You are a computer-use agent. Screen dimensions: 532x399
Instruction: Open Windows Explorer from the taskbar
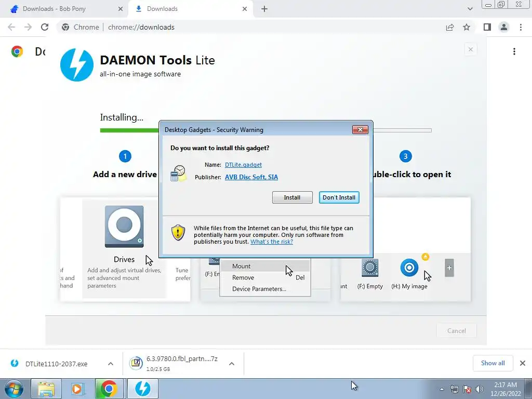[x=46, y=389]
